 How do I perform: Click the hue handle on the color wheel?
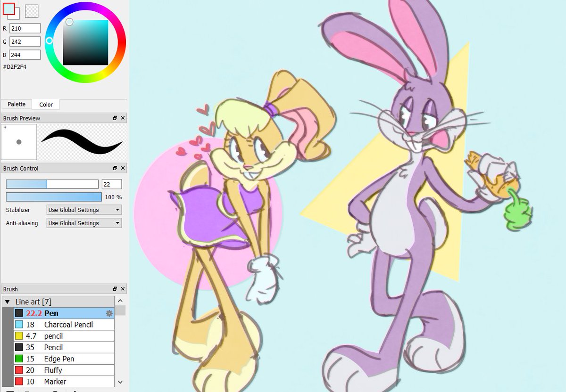49,41
